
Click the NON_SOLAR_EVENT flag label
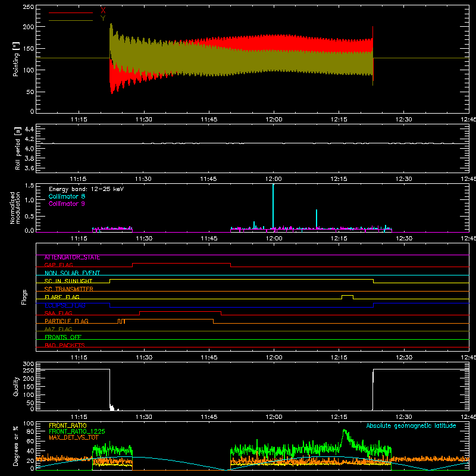coord(72,273)
